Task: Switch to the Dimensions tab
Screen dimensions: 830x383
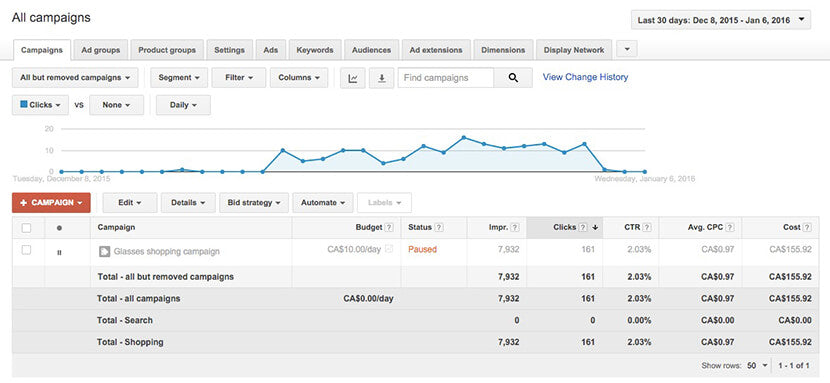Action: pos(503,50)
